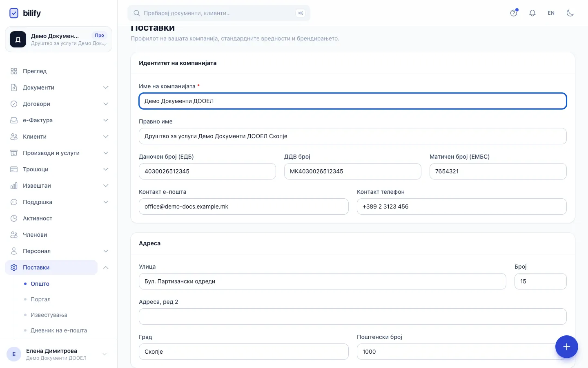The height and width of the screenshot is (368, 588).
Task: Click the е-Фактура inbox icon
Action: [x=14, y=120]
